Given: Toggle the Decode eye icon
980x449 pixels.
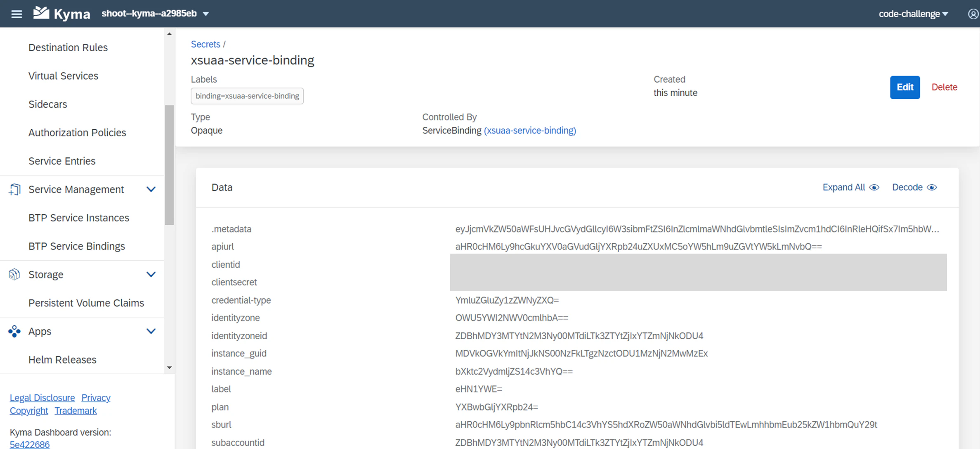Looking at the screenshot, I should 932,188.
